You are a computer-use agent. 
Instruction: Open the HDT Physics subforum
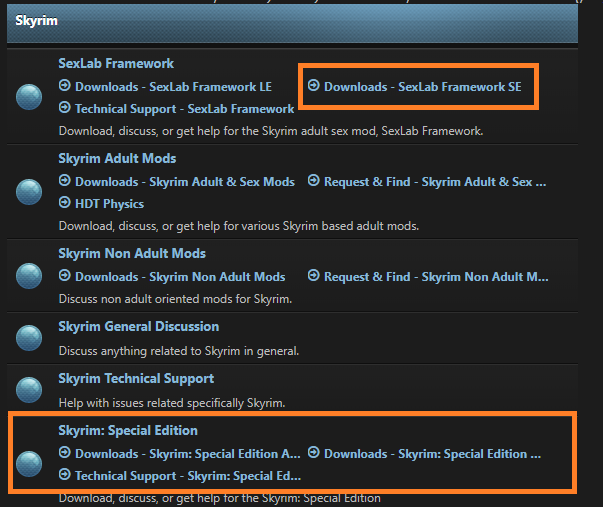[x=110, y=204]
